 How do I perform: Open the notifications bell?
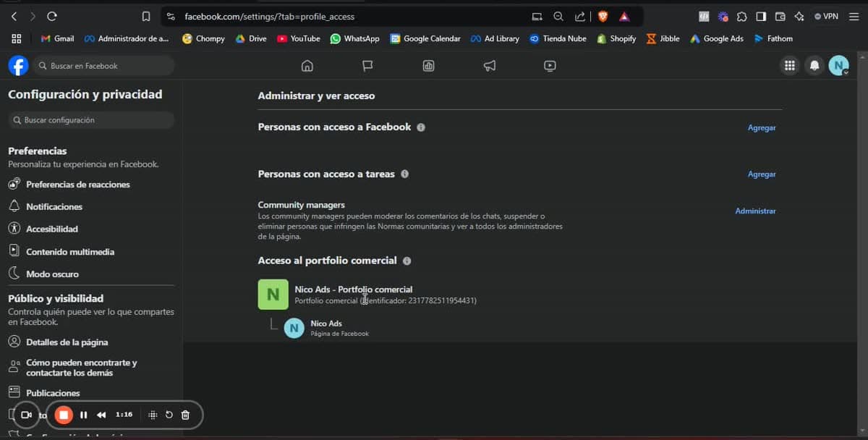(814, 66)
